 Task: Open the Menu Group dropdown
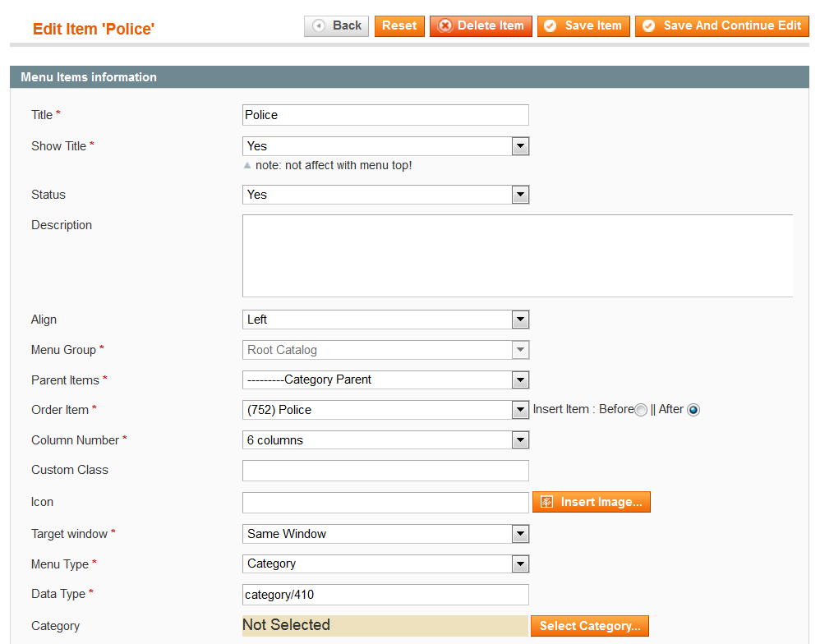click(385, 350)
